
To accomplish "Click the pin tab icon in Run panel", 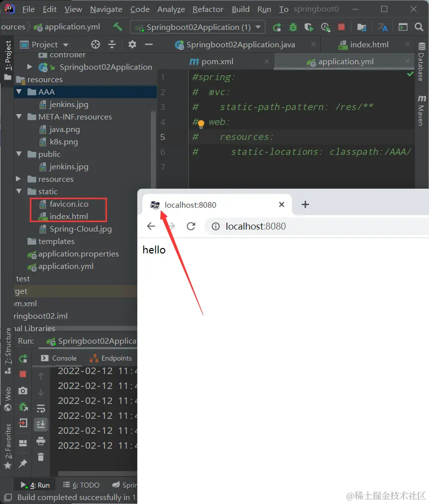I will coord(23,463).
